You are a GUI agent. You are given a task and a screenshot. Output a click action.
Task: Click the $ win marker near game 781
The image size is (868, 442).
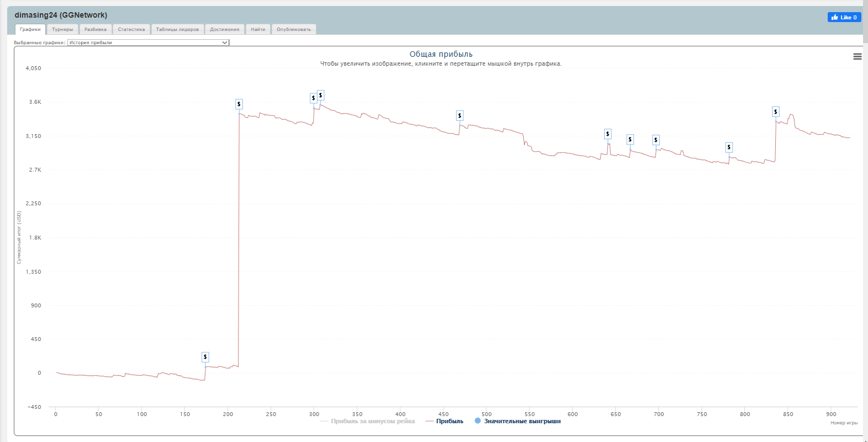click(x=729, y=147)
